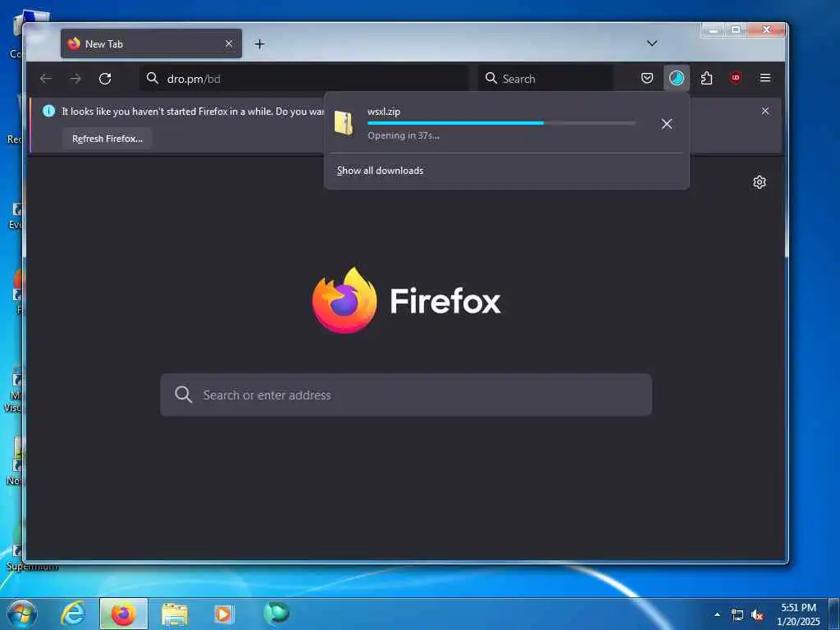Click the network tray icon

pyautogui.click(x=737, y=615)
